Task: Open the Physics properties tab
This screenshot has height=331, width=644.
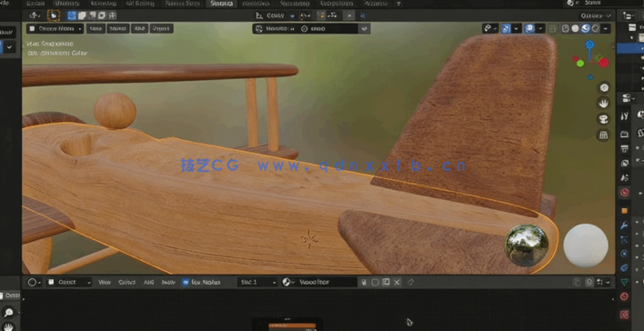Action: pos(624,254)
